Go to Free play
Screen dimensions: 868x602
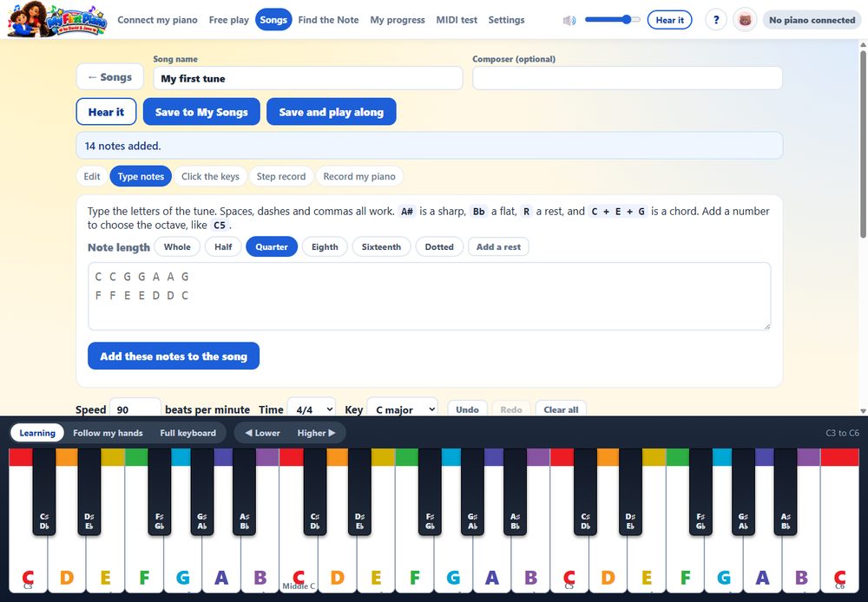coord(228,20)
